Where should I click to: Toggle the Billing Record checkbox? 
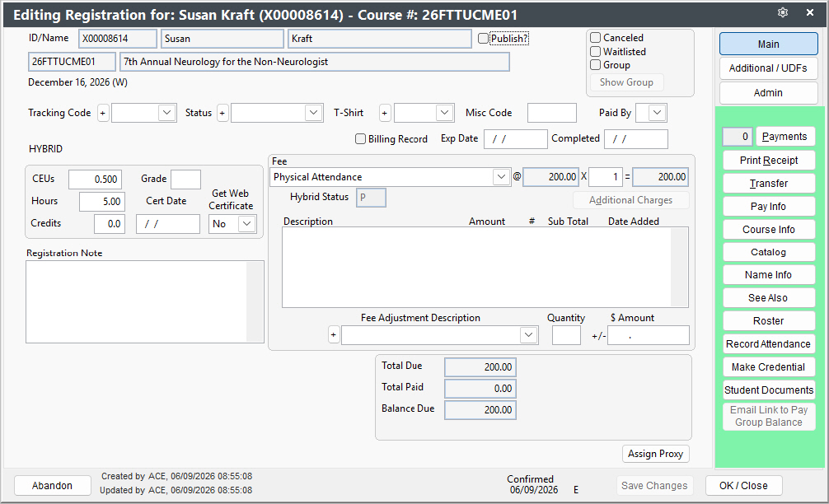361,139
